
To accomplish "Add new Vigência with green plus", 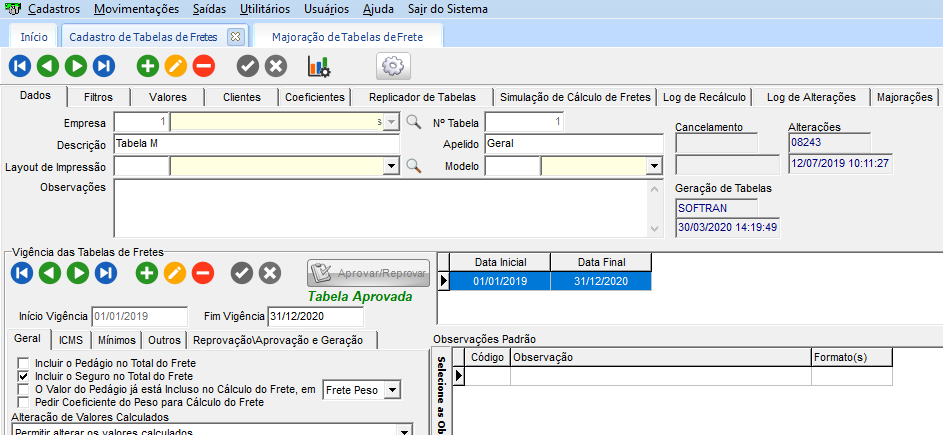I will 147,273.
